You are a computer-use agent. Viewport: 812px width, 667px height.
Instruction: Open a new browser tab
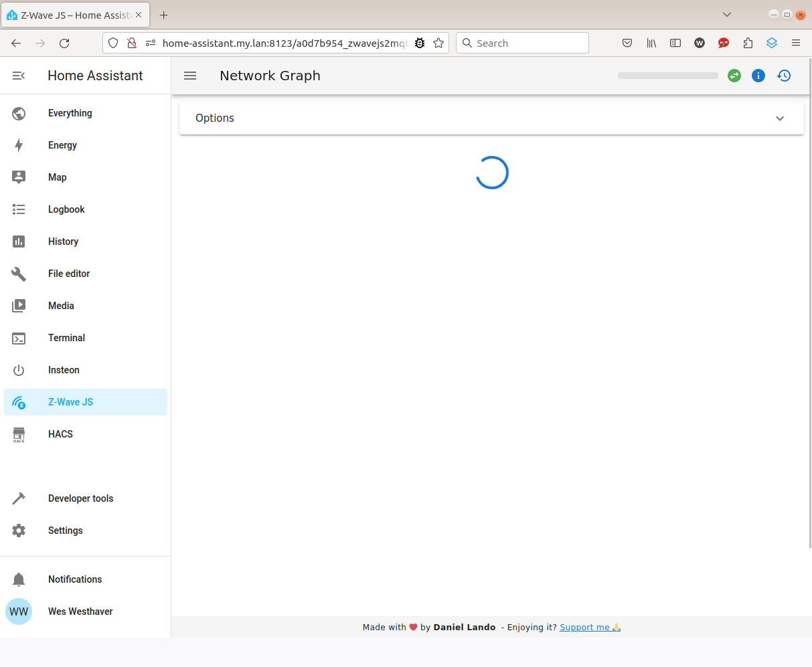[164, 15]
